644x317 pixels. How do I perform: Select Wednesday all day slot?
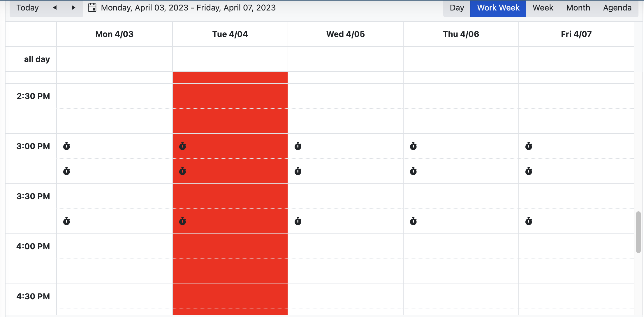pyautogui.click(x=345, y=59)
